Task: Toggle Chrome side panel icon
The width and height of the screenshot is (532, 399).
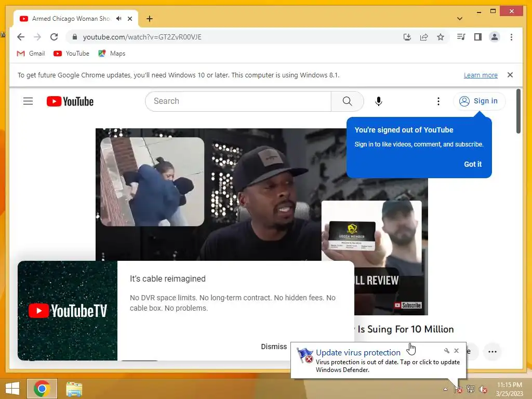Action: click(x=478, y=37)
